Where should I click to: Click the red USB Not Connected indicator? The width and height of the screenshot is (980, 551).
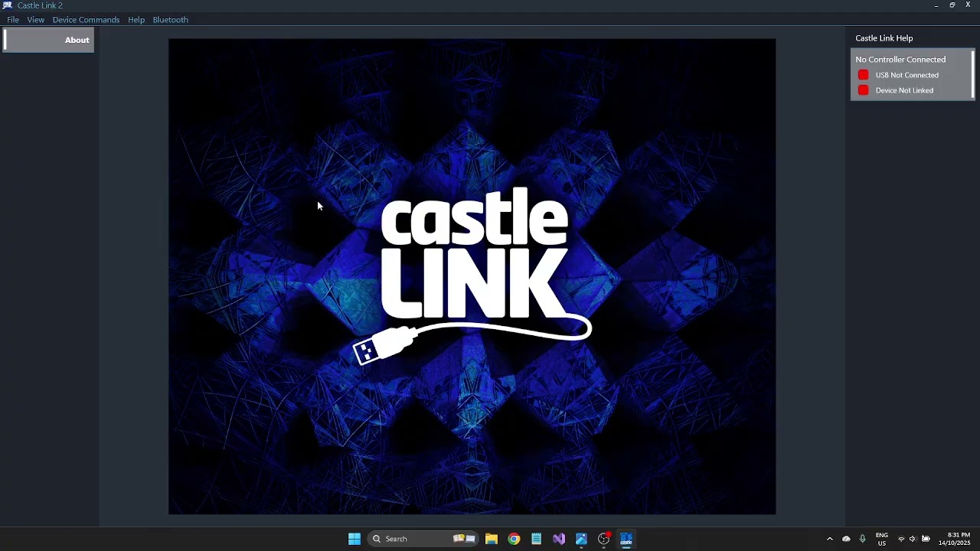(864, 75)
